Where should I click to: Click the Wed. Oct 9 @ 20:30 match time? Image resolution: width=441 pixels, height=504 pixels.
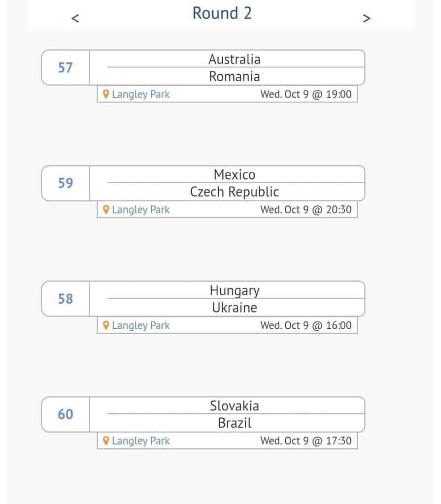pos(306,210)
